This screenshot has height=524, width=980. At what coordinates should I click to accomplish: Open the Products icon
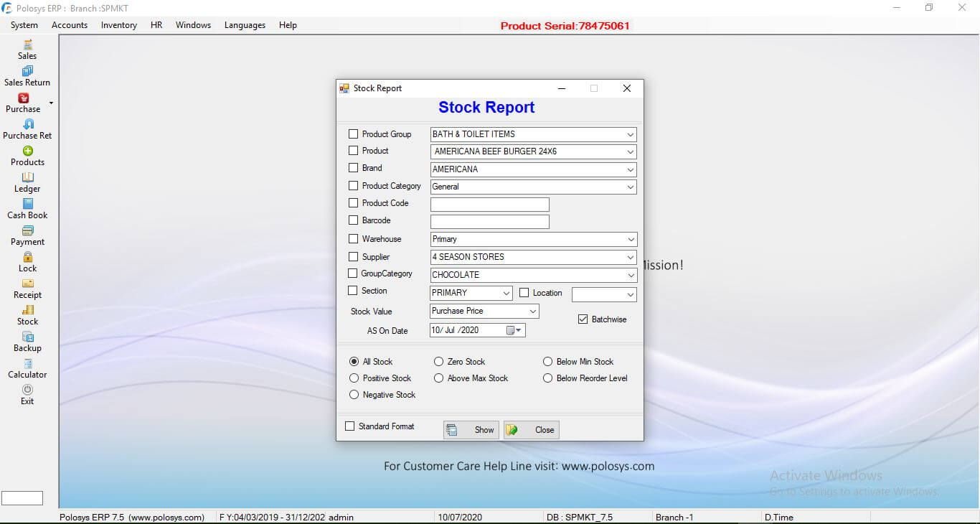(27, 151)
